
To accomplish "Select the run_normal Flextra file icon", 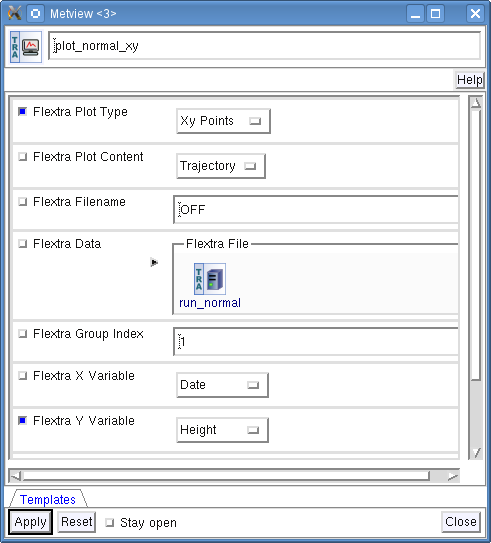I will point(210,279).
